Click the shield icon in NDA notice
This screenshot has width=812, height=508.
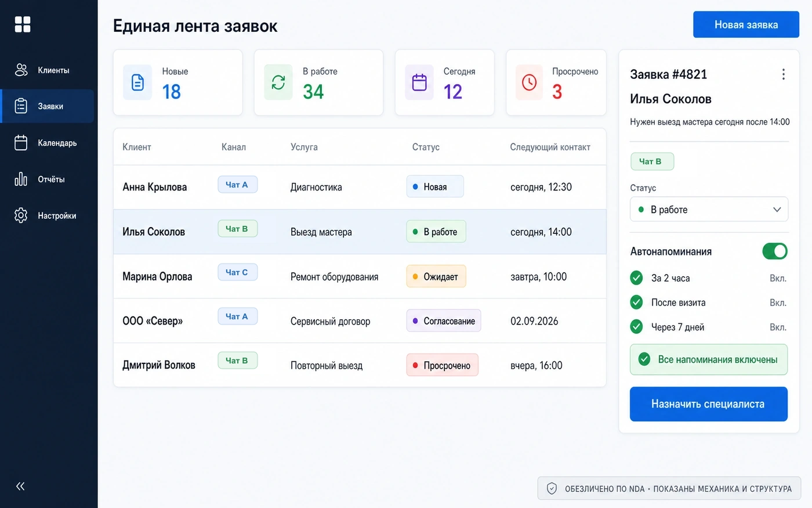pyautogui.click(x=552, y=489)
